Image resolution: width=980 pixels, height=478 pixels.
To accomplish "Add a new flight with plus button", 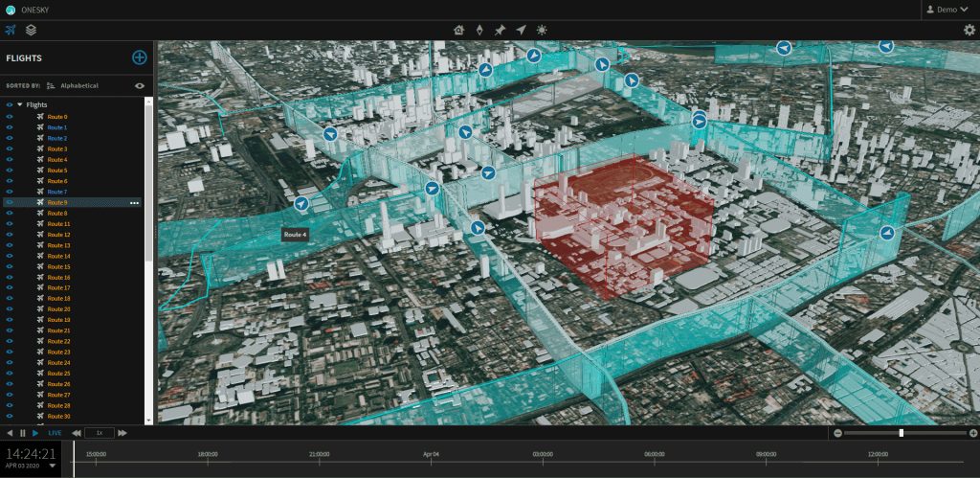I will pyautogui.click(x=140, y=57).
